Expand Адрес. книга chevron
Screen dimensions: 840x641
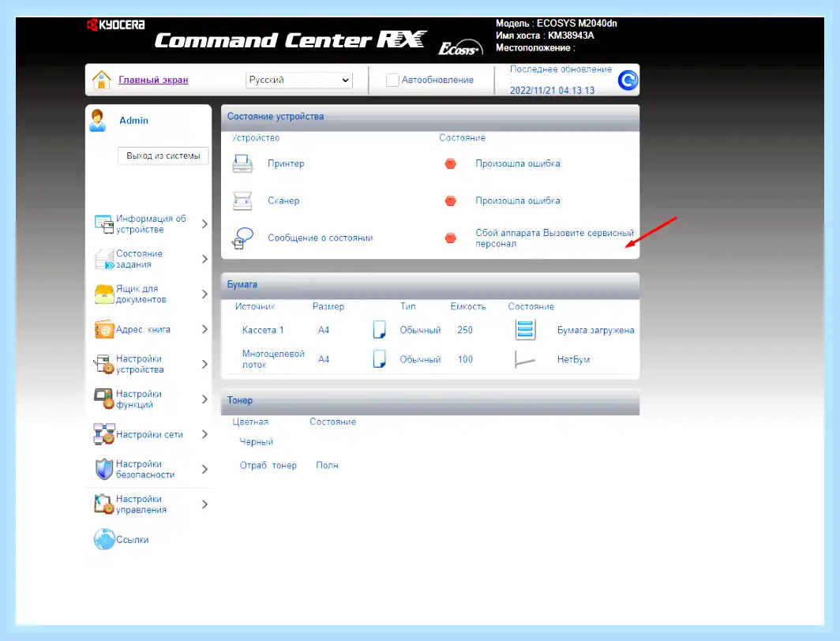[204, 329]
